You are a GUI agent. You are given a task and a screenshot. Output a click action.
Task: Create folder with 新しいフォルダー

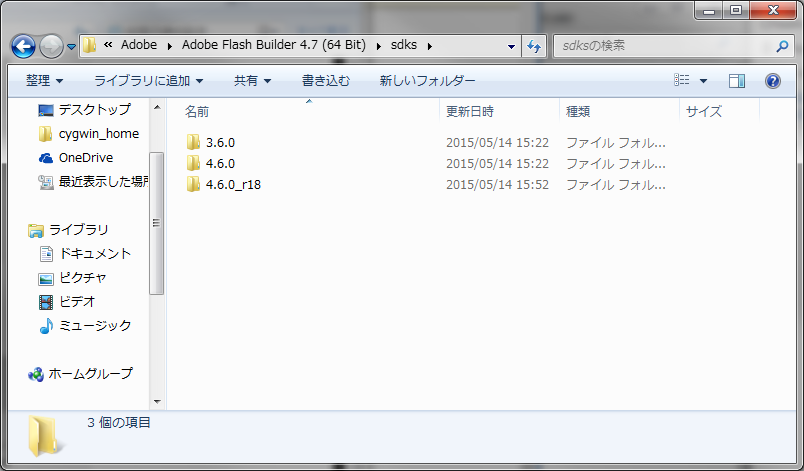click(x=427, y=80)
